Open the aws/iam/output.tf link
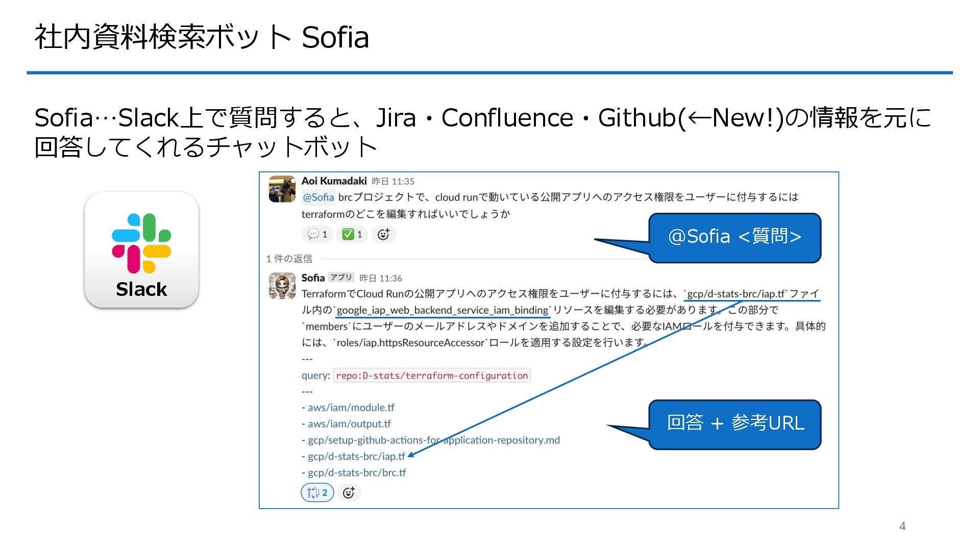Image resolution: width=980 pixels, height=551 pixels. (x=349, y=424)
